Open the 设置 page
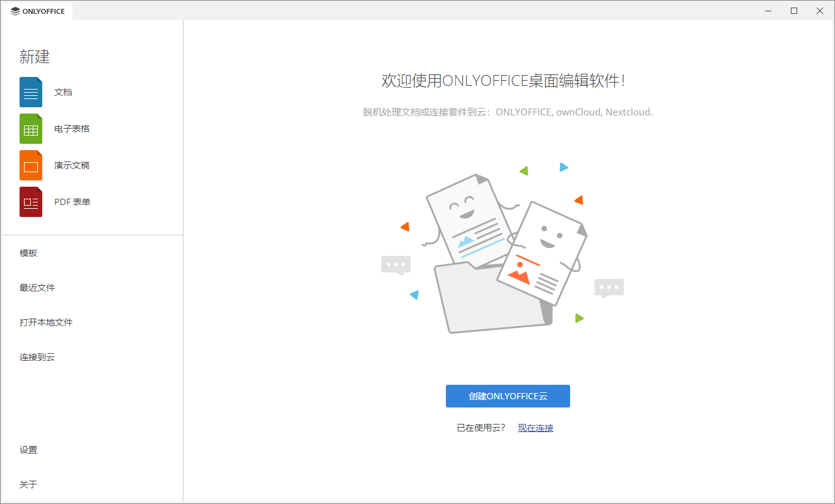Image resolution: width=835 pixels, height=504 pixels. (x=28, y=449)
